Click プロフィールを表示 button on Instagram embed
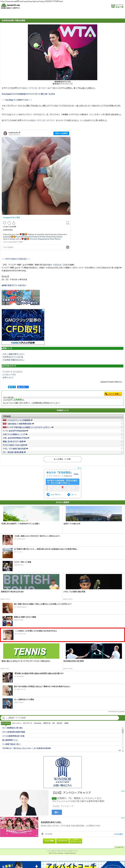The width and height of the screenshot is (125, 868). (61, 133)
